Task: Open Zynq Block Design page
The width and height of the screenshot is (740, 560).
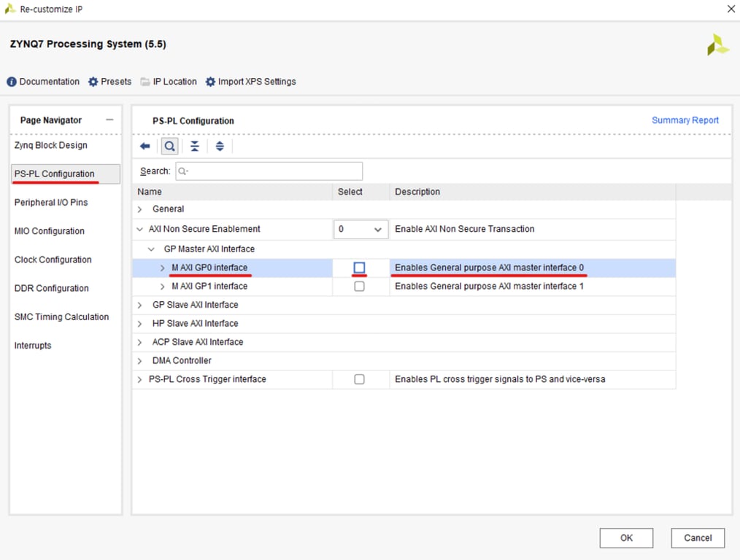Action: coord(51,145)
